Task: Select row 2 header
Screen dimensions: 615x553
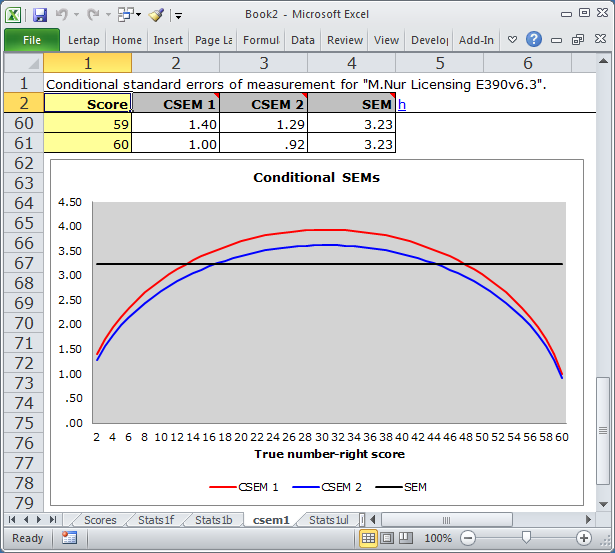Action: 24,103
